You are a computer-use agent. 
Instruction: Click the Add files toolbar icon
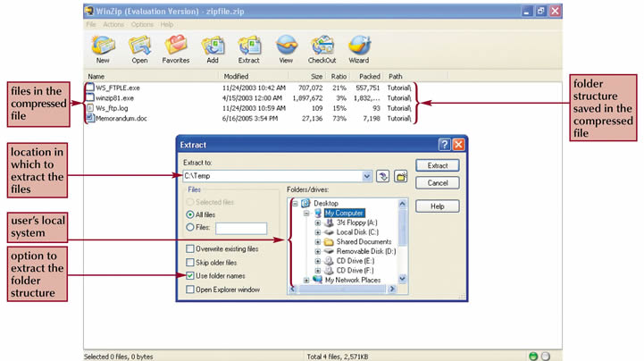pyautogui.click(x=213, y=46)
